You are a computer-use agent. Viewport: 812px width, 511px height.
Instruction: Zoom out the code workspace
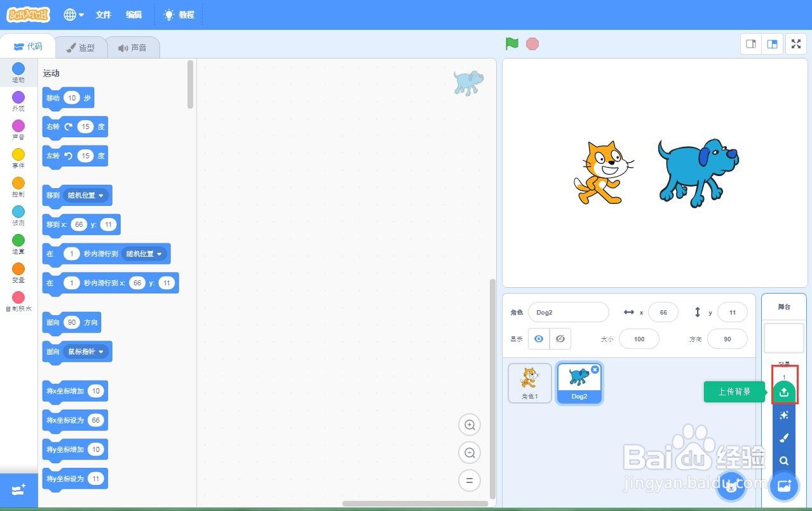click(x=470, y=453)
